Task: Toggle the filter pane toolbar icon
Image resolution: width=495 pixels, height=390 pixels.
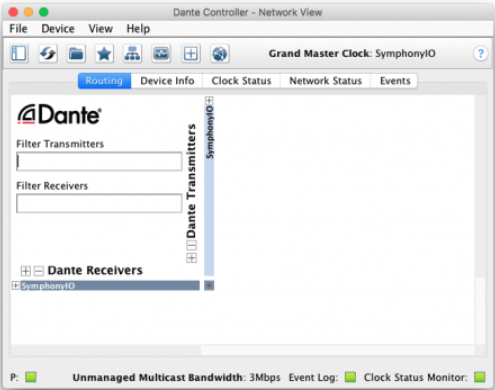Action: (x=19, y=53)
